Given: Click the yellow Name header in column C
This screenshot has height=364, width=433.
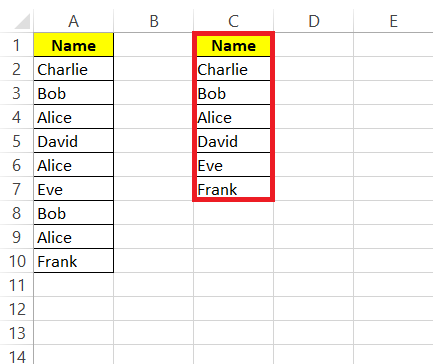Looking at the screenshot, I should point(234,45).
